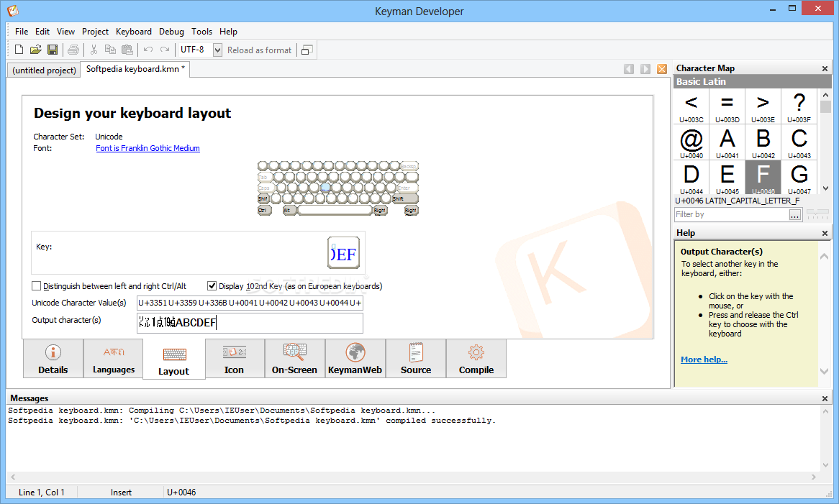Screen dimensions: 839x504
Task: Select the character G in Character Map
Action: click(799, 178)
